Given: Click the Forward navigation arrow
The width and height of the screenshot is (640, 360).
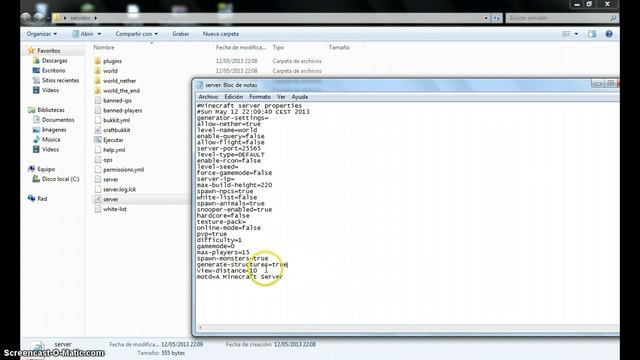Looking at the screenshot, I should tap(38, 18).
